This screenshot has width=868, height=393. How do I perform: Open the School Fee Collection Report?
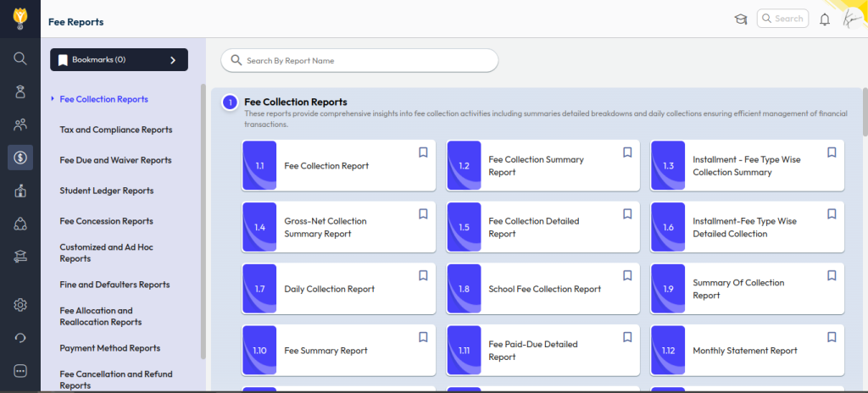click(x=544, y=289)
